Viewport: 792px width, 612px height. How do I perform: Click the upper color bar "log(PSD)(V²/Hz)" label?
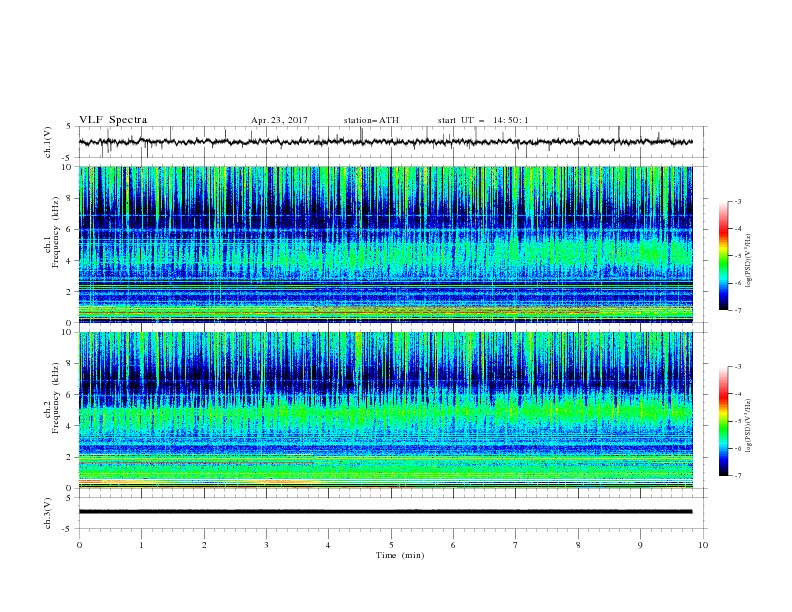pyautogui.click(x=749, y=261)
